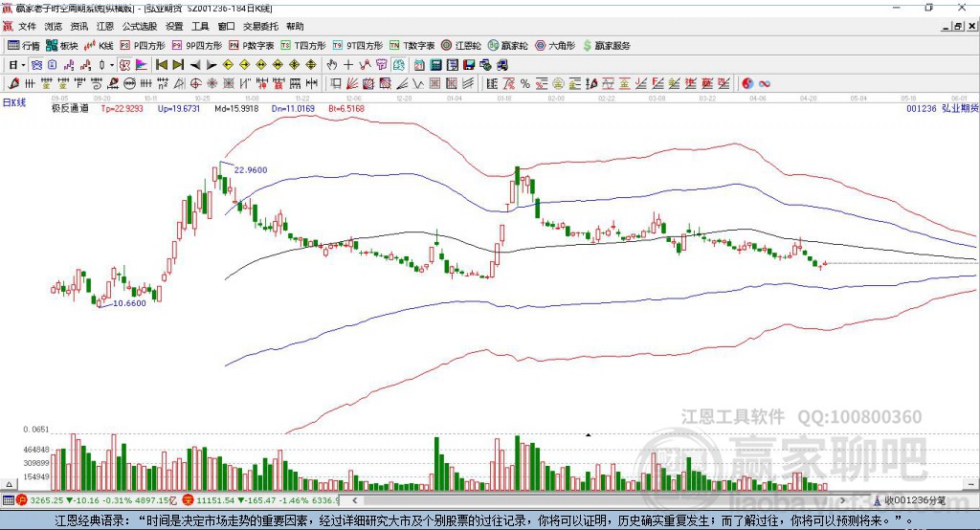The width and height of the screenshot is (980, 530).
Task: Switch to K线 chart view
Action: (99, 46)
